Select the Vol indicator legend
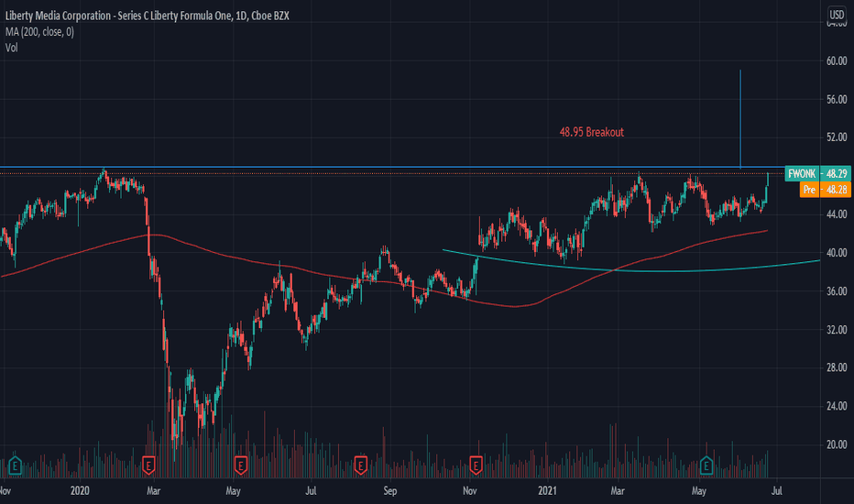 pos(11,48)
